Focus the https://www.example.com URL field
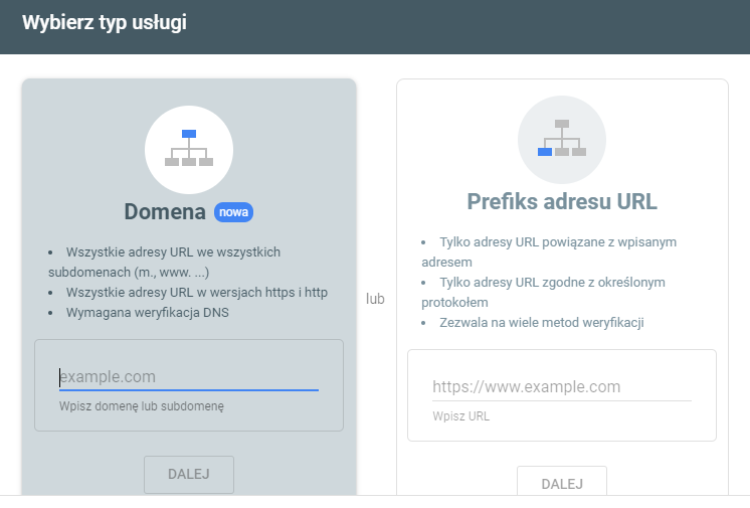 coord(561,386)
